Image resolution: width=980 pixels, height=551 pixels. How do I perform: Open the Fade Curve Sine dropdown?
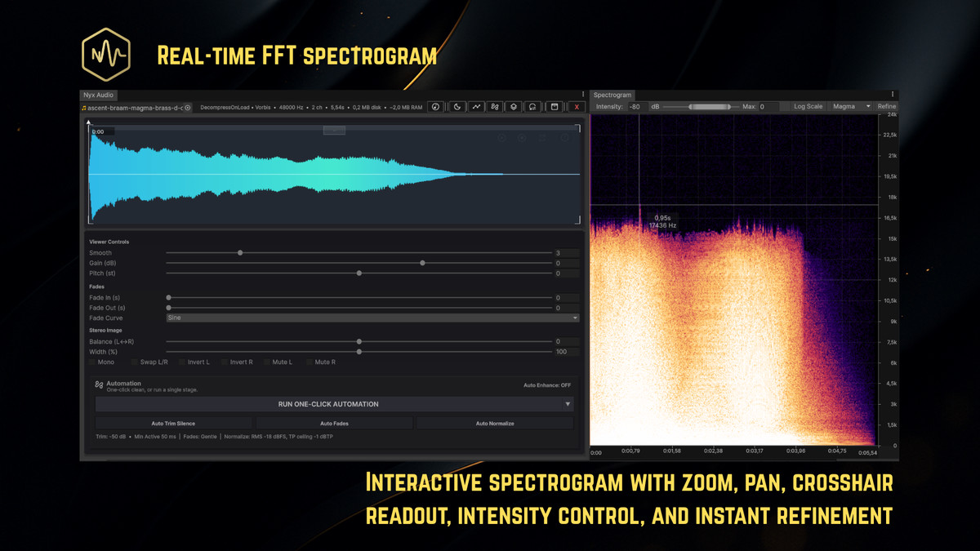coord(372,318)
